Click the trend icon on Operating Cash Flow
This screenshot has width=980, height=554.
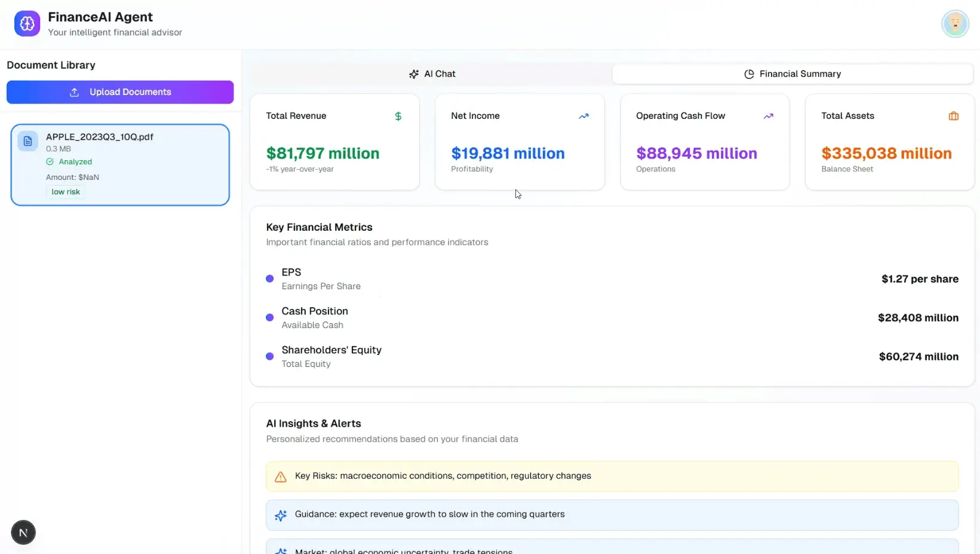[x=769, y=117]
